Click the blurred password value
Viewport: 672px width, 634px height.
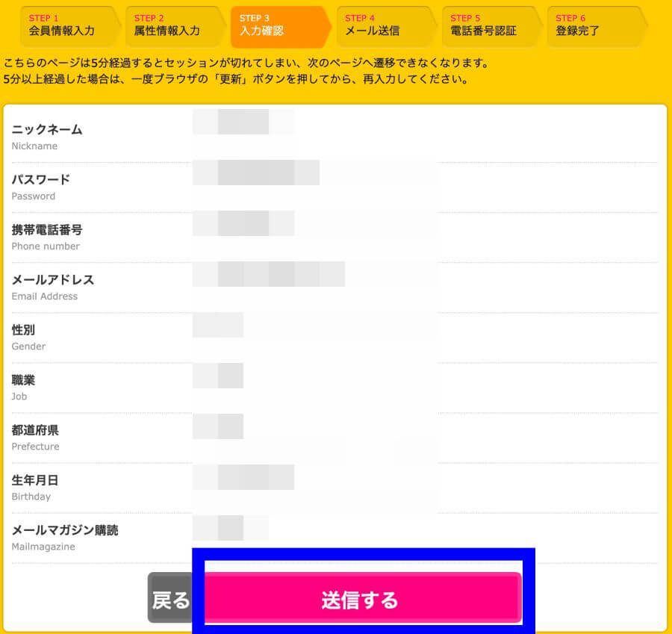256,173
